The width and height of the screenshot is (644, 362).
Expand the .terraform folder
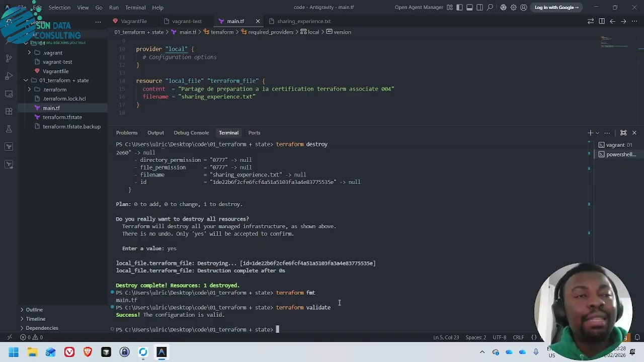coord(29,89)
